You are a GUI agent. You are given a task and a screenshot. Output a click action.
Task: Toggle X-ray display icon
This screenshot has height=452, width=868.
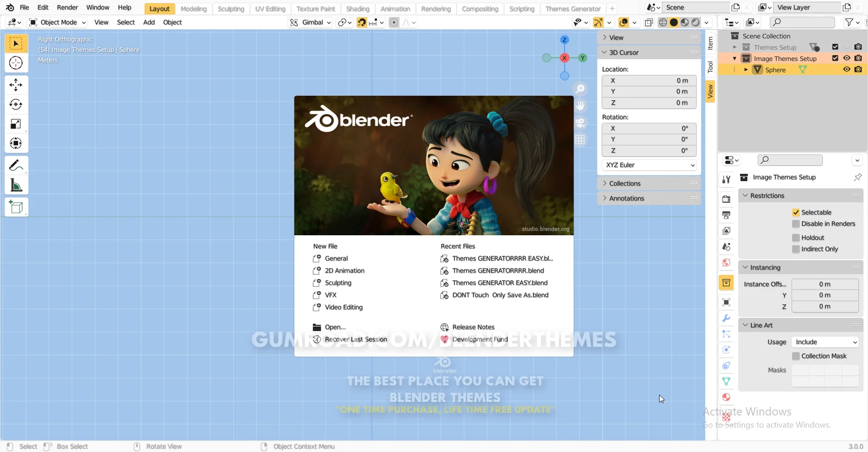649,22
